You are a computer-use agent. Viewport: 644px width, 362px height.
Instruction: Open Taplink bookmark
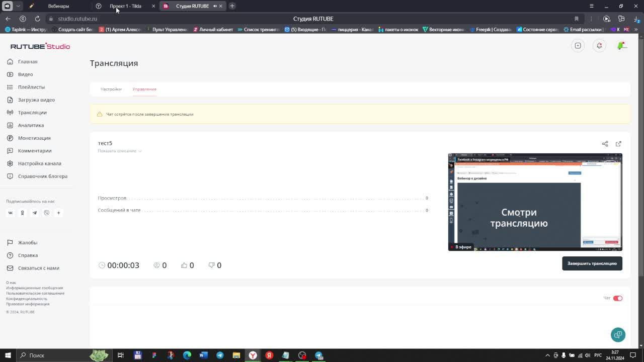tap(26, 30)
